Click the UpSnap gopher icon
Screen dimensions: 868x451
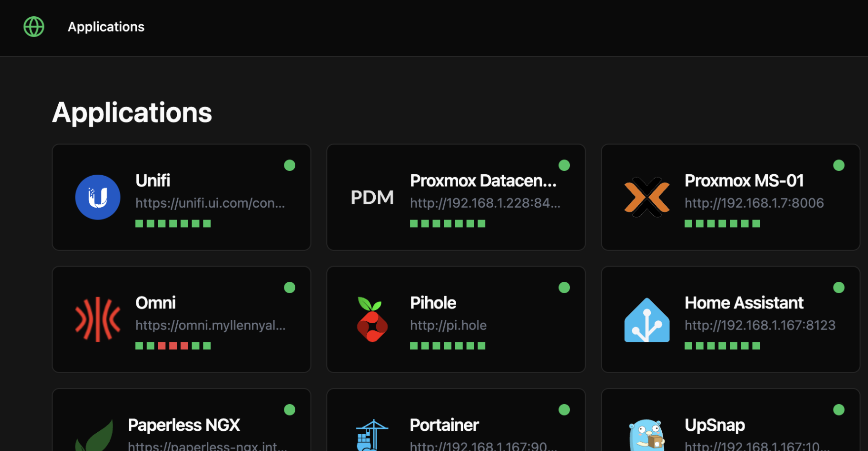pyautogui.click(x=647, y=435)
